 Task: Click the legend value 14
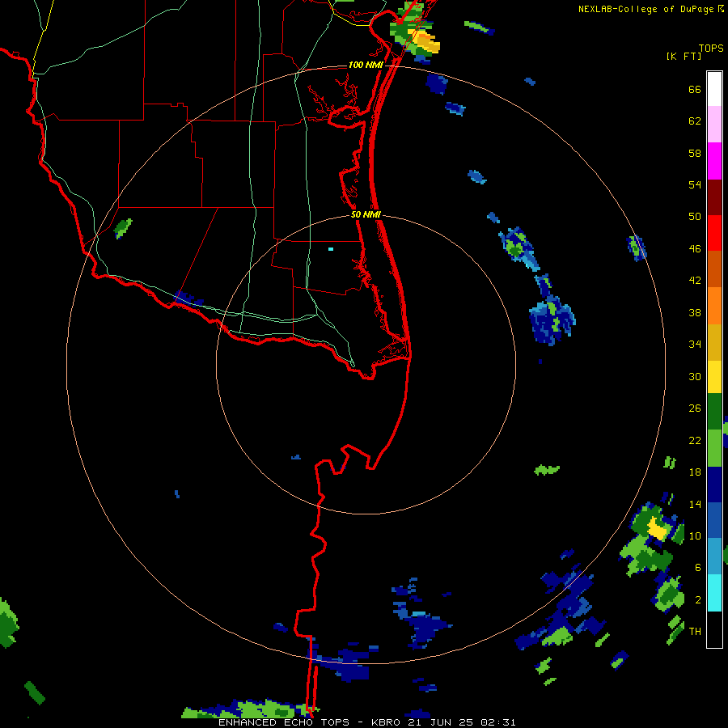pyautogui.click(x=695, y=504)
